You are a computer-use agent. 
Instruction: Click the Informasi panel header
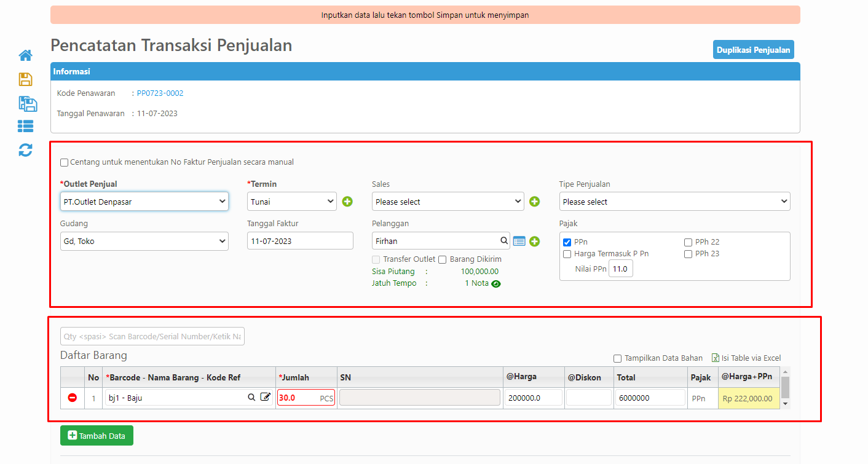(x=425, y=72)
